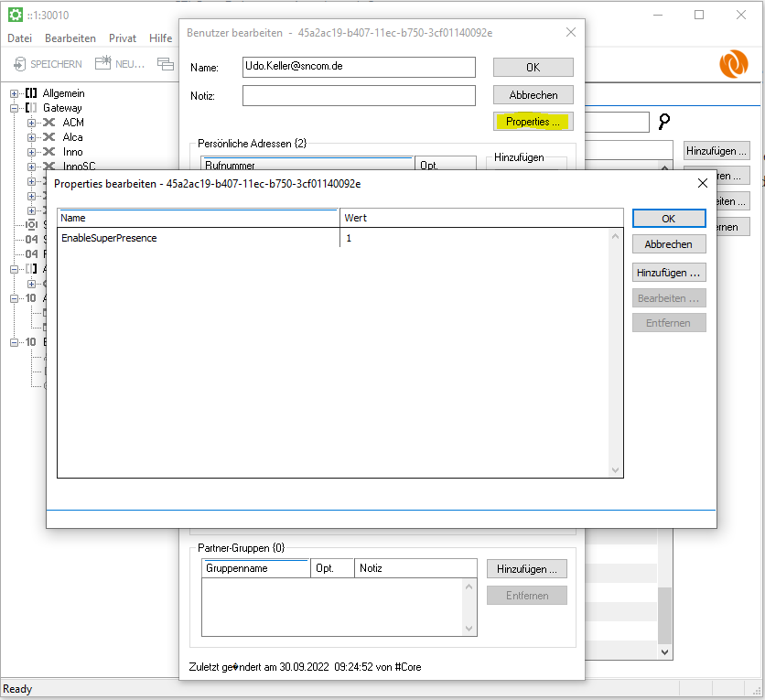Cancel the Properties bearbeiten dialog
765x700 pixels.
click(x=668, y=244)
